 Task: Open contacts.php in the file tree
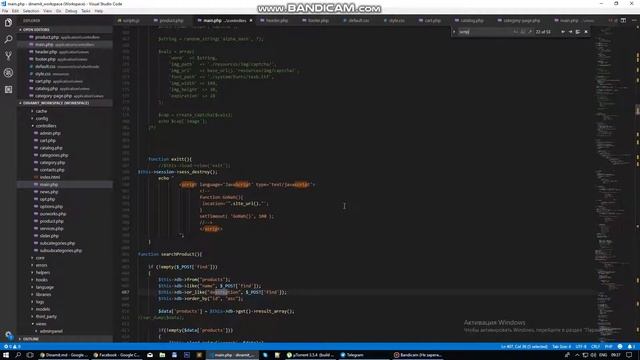point(52,170)
